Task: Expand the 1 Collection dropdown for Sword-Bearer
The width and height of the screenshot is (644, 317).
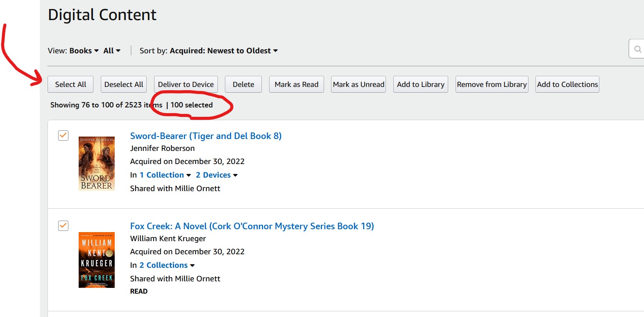Action: pos(165,175)
